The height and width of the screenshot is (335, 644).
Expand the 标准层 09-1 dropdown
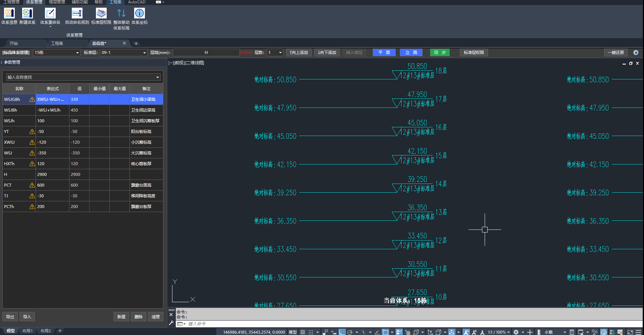click(x=123, y=53)
